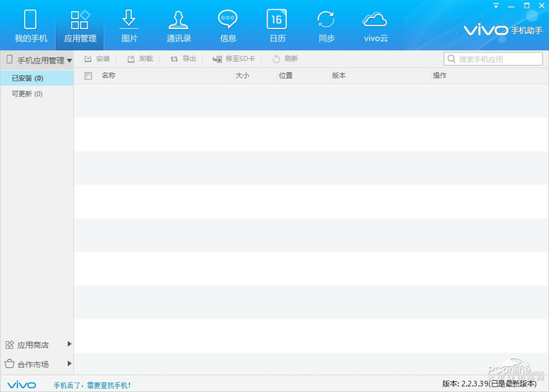The width and height of the screenshot is (549, 392).
Task: Sort by the 大小 column header
Action: pyautogui.click(x=242, y=75)
